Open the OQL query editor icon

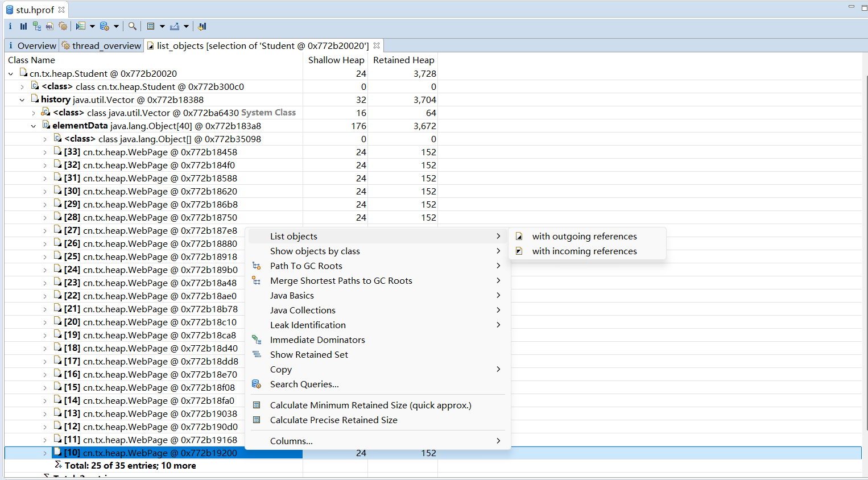pos(49,26)
